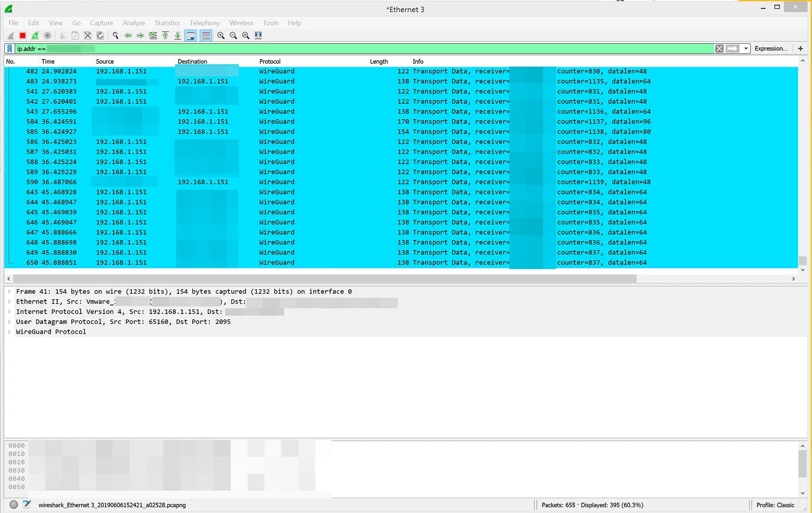Expand Internet Protocol Version 4 row
This screenshot has height=513, width=812.
[x=9, y=312]
